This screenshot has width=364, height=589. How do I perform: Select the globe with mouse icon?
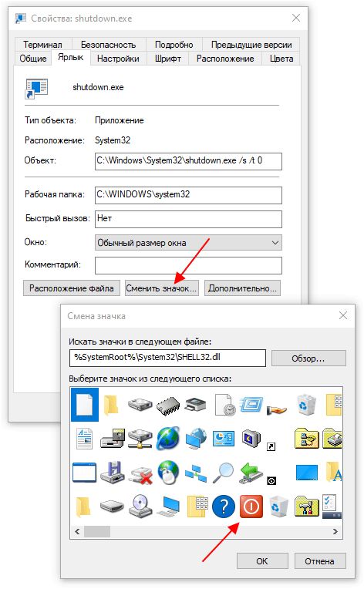168,473
